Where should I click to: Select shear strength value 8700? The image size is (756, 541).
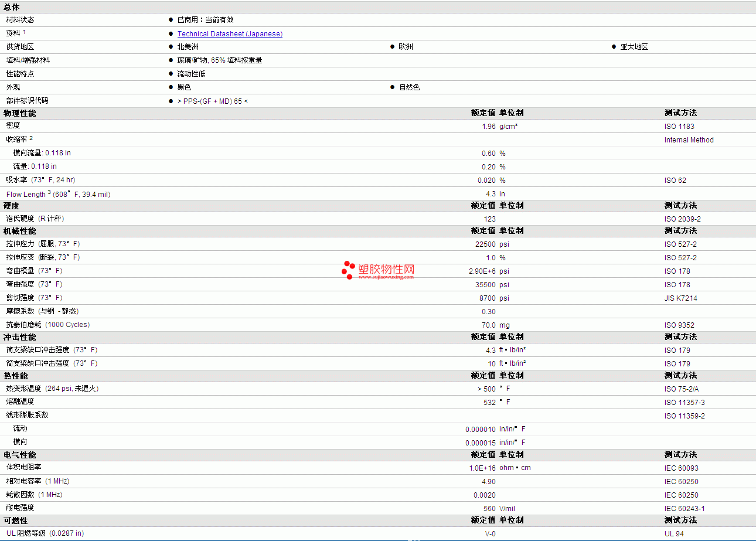tap(488, 298)
